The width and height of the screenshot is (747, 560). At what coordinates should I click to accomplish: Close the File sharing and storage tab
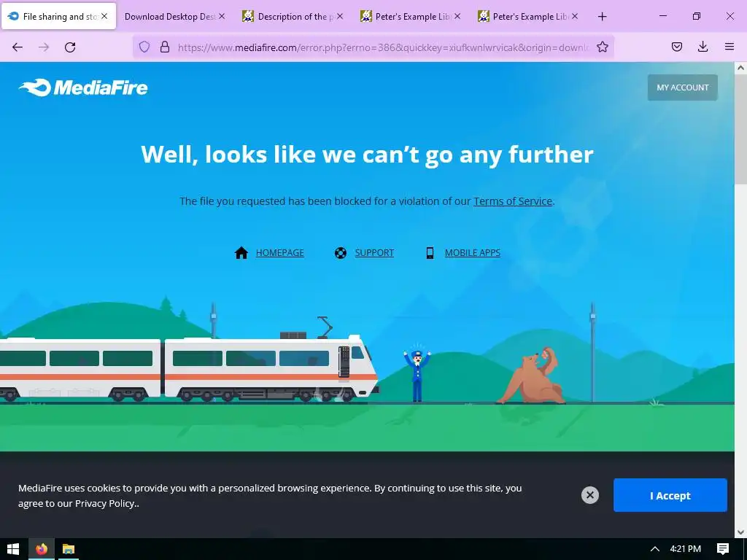104,16
